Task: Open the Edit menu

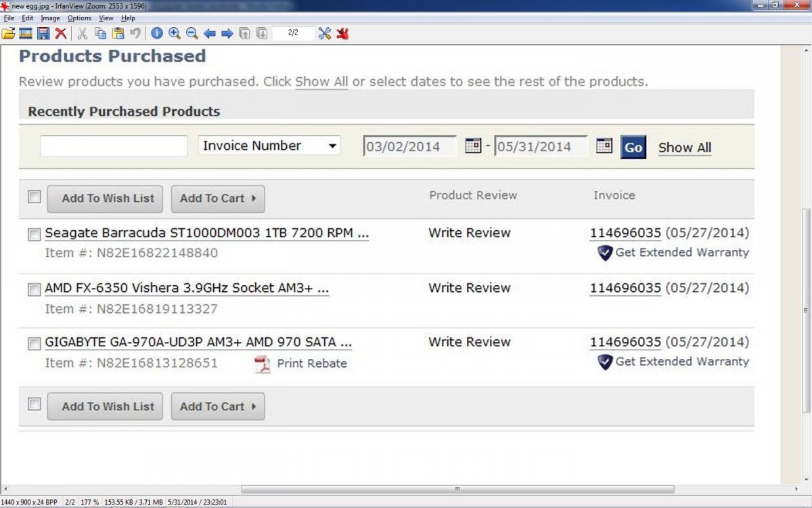Action: 27,18
